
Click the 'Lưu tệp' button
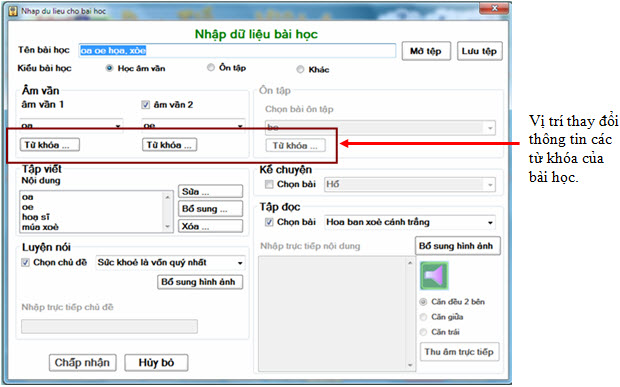tap(479, 51)
